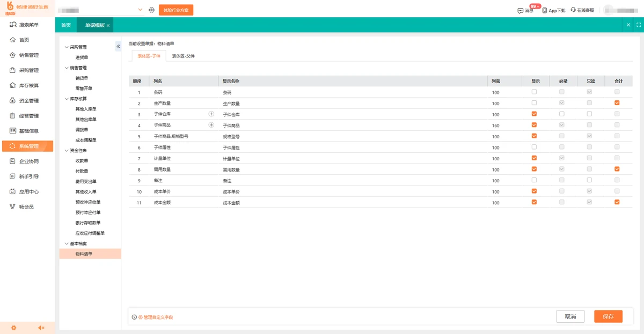Click the help question-mark icon near 管理自定义字段
The image size is (644, 334).
click(134, 317)
